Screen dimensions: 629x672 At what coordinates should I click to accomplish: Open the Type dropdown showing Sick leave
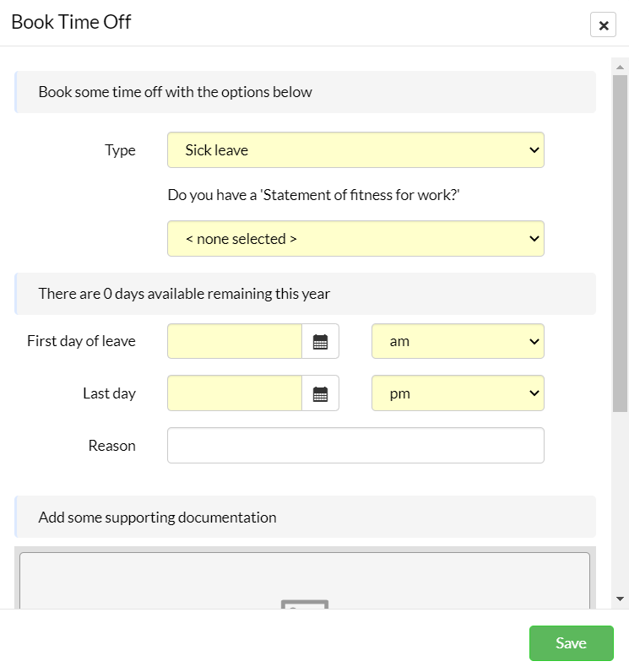(x=355, y=150)
